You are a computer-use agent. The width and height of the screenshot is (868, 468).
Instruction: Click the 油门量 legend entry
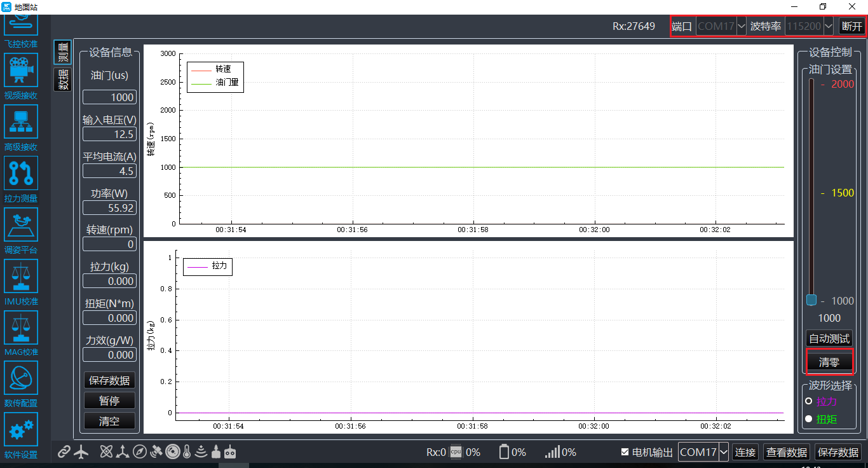pyautogui.click(x=215, y=83)
